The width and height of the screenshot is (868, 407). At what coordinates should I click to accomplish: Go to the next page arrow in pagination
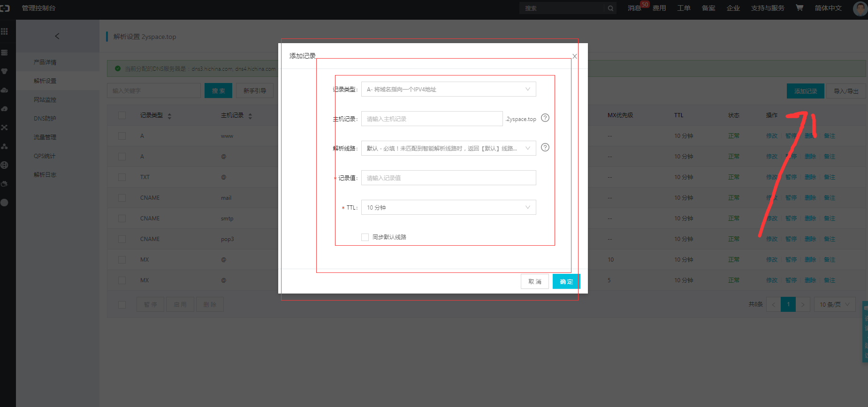point(803,305)
